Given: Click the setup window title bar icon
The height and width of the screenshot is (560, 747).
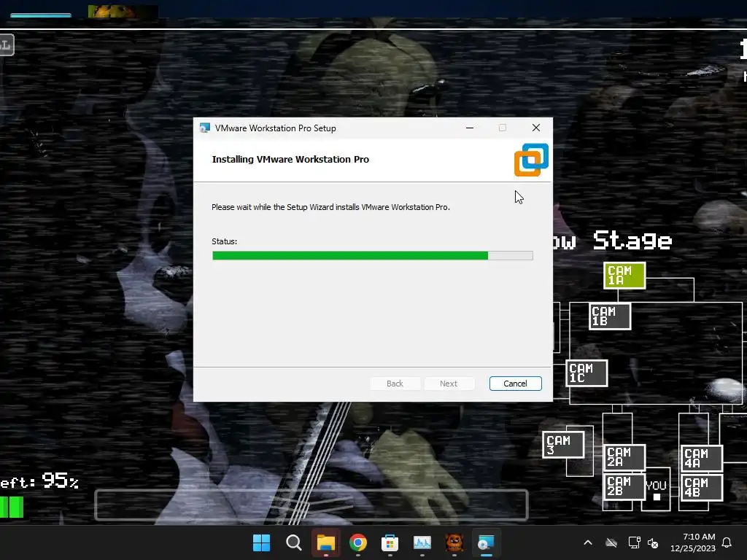Looking at the screenshot, I should click(x=205, y=128).
